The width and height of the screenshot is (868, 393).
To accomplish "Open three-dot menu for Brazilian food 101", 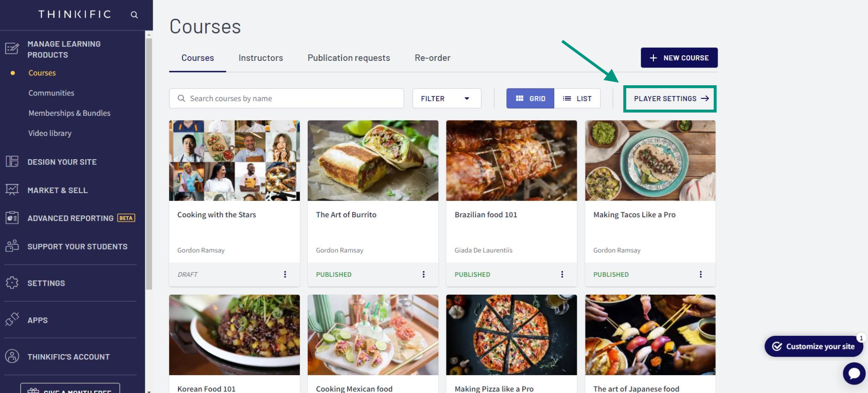I will coord(562,274).
